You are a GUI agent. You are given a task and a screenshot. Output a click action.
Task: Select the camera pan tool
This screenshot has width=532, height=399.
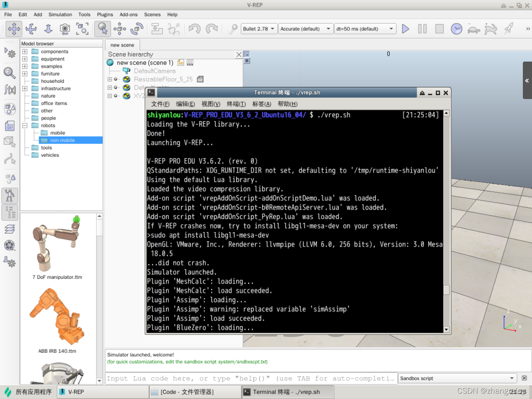tap(14, 29)
